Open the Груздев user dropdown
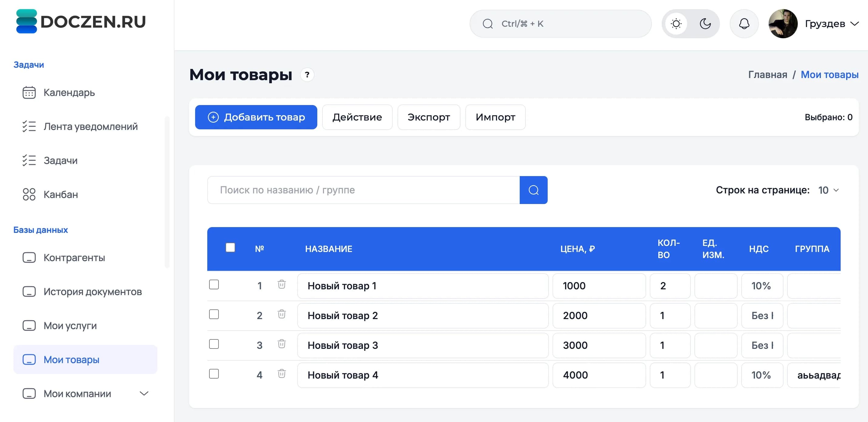Image resolution: width=868 pixels, height=422 pixels. point(831,24)
